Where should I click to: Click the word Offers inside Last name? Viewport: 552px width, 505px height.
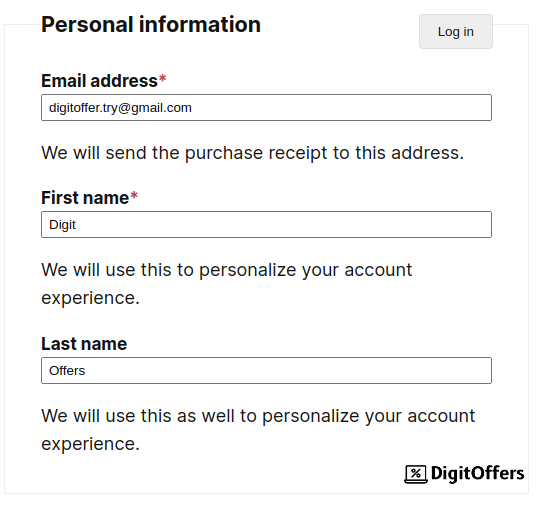(x=67, y=370)
